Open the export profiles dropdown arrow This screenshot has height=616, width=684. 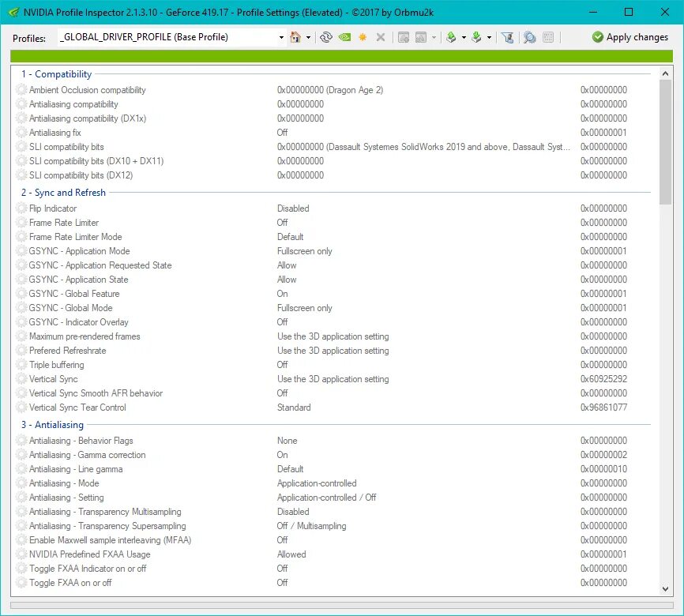coord(464,38)
